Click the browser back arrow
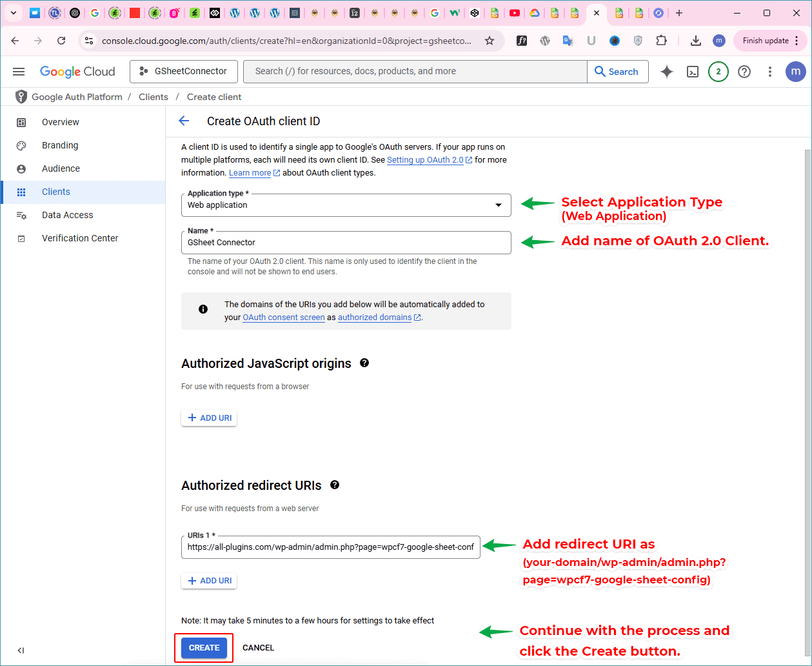This screenshot has width=812, height=666. coord(15,41)
